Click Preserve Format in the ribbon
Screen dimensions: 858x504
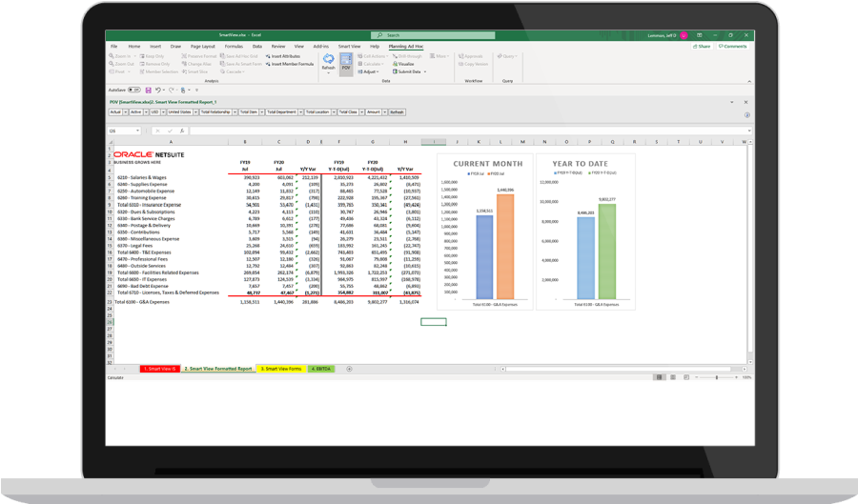click(x=199, y=56)
